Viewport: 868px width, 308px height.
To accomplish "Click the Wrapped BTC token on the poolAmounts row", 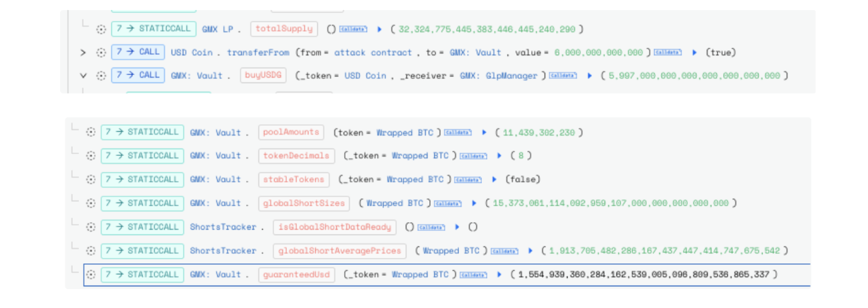I will click(x=405, y=132).
